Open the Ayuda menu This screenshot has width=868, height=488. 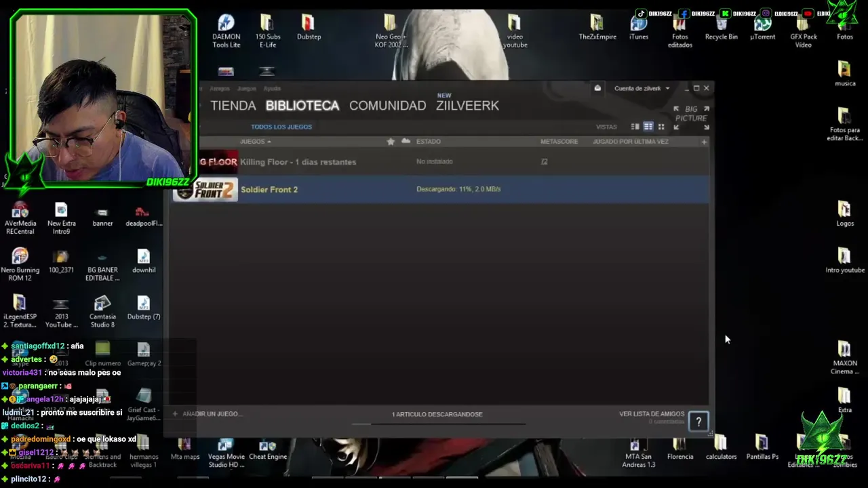272,89
